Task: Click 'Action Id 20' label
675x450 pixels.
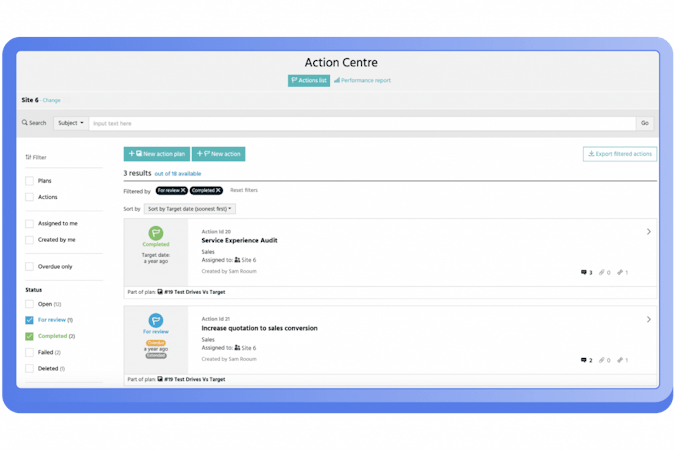Action: click(216, 232)
